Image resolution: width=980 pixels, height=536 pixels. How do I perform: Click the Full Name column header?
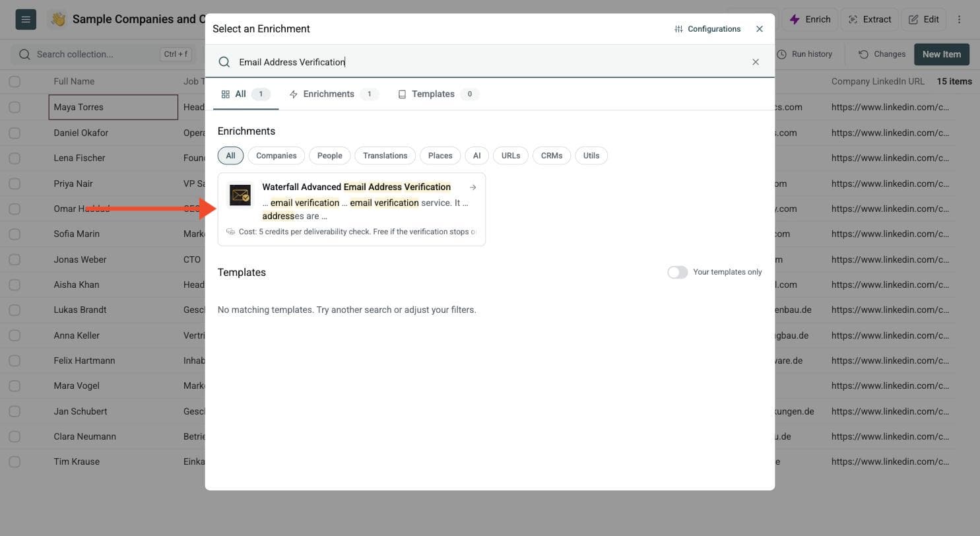point(74,82)
